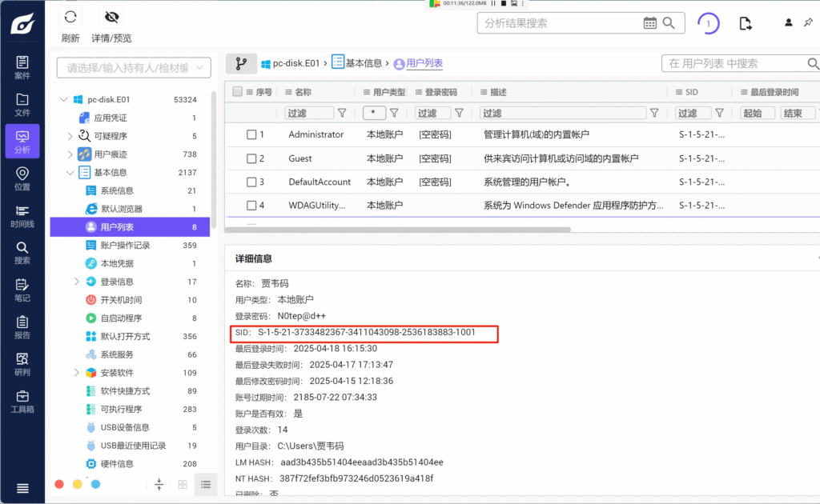820x504 pixels.
Task: Select 开关机时间 in the tree
Action: pos(130,300)
